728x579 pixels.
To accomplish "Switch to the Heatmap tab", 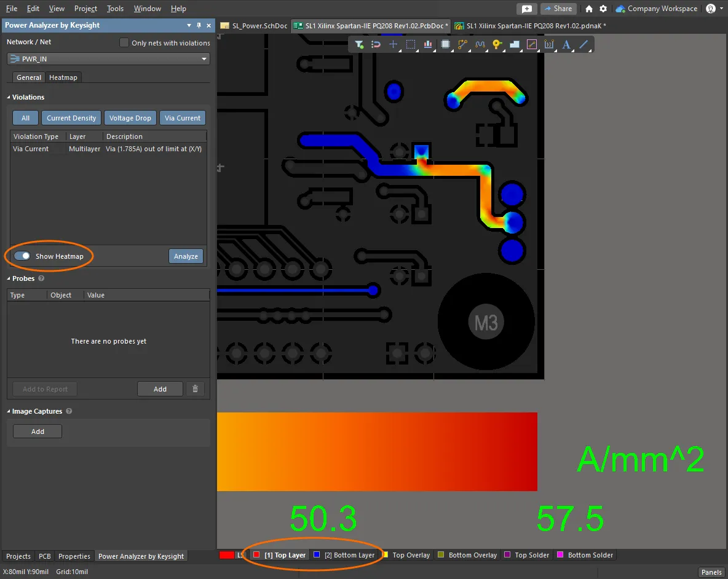I will [x=63, y=77].
